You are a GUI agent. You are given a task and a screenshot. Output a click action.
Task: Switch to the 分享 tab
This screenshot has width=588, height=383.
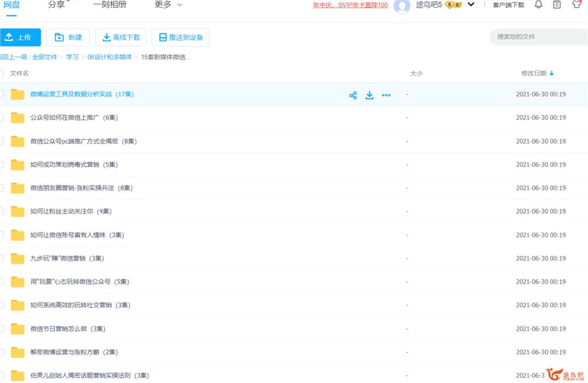(56, 5)
